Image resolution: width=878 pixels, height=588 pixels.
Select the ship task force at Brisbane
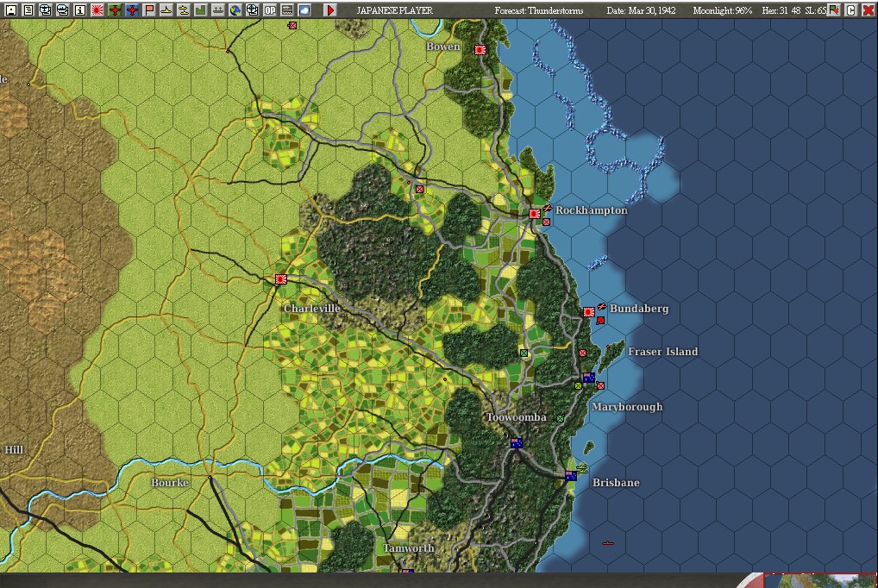pos(582,469)
